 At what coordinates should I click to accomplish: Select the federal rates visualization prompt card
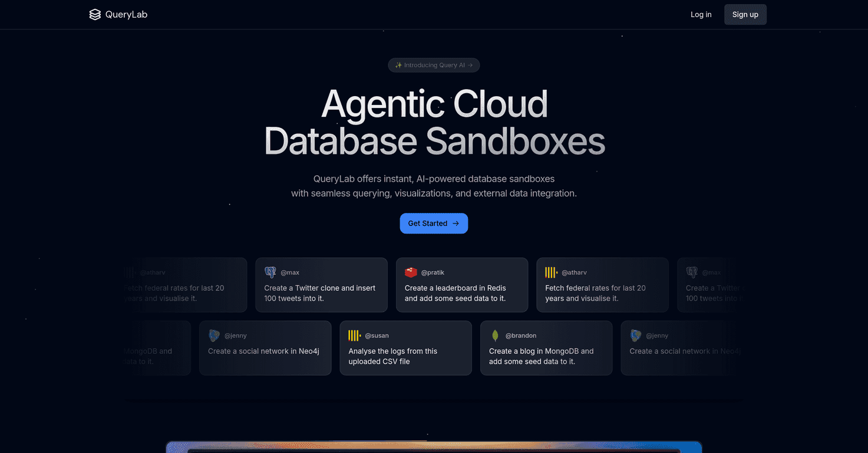click(602, 285)
